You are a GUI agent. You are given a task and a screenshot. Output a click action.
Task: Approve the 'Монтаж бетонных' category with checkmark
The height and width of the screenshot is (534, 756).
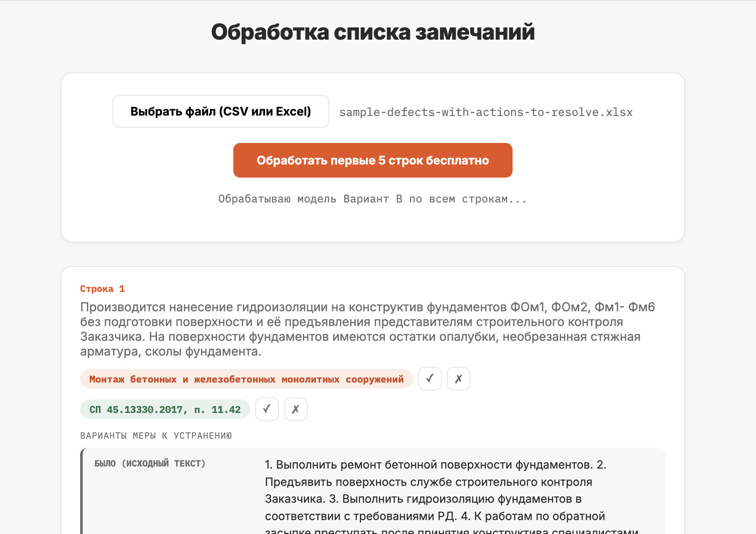click(429, 379)
